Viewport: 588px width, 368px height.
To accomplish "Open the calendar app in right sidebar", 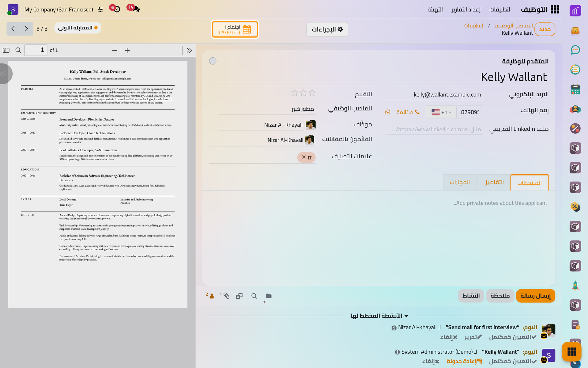I will pos(575,89).
